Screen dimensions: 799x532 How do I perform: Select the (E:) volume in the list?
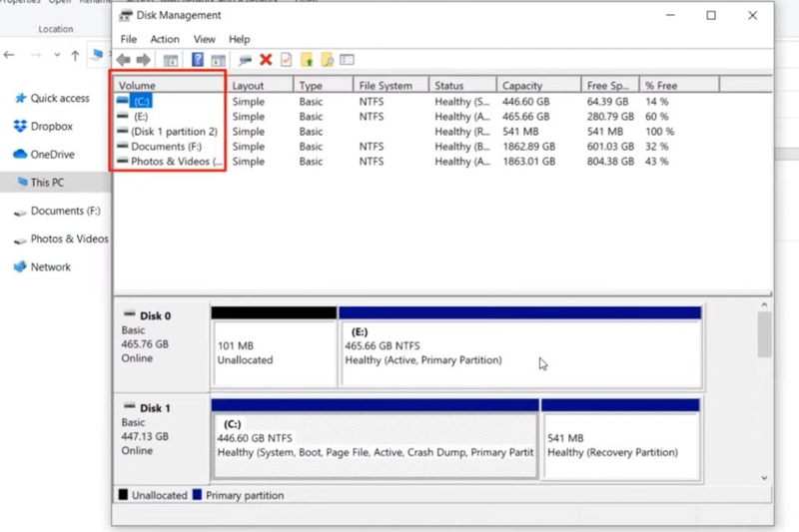click(x=141, y=117)
